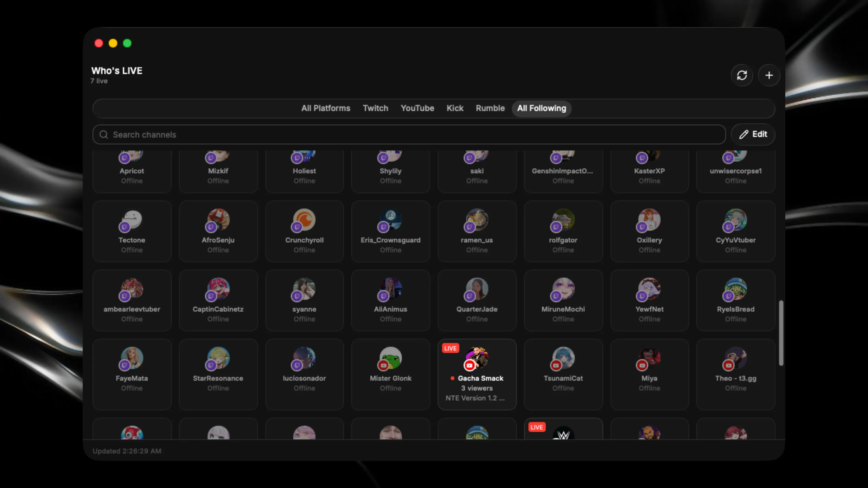Open luciosonador channel avatar

coord(304,358)
